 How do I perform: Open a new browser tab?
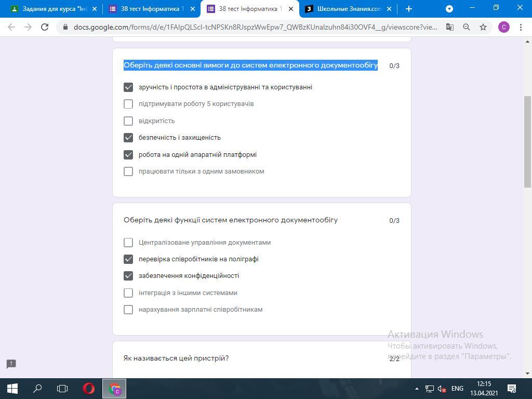tap(409, 9)
